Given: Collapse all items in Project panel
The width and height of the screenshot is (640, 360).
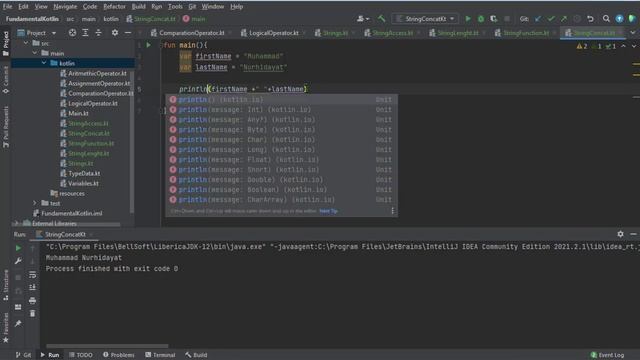Looking at the screenshot, I should tap(98, 33).
